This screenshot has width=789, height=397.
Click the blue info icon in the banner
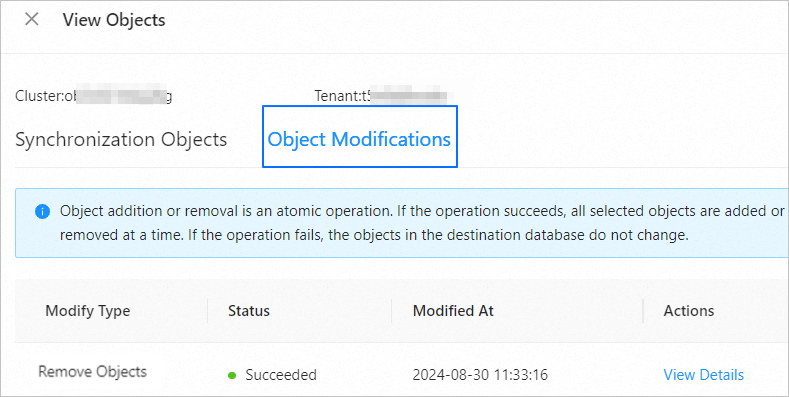click(x=42, y=212)
